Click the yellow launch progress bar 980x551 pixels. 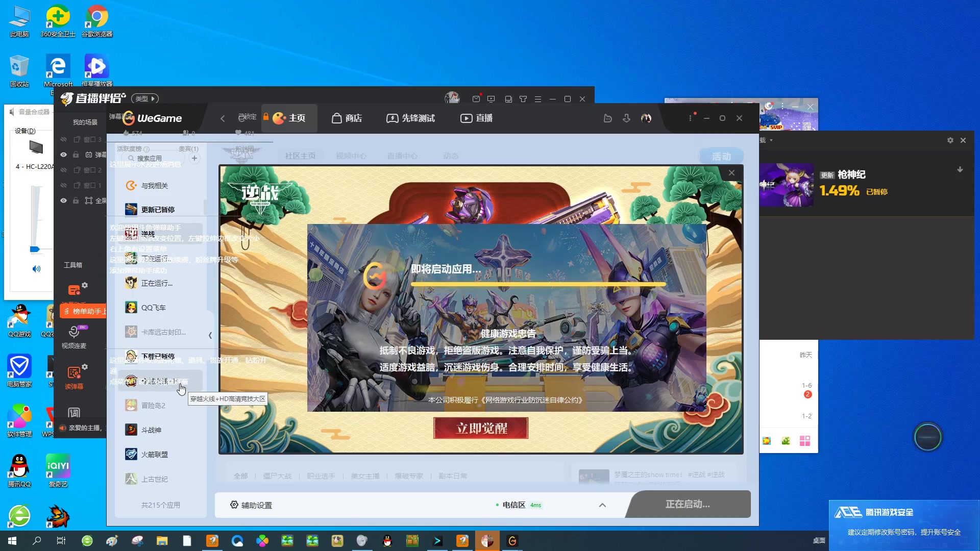pyautogui.click(x=538, y=284)
